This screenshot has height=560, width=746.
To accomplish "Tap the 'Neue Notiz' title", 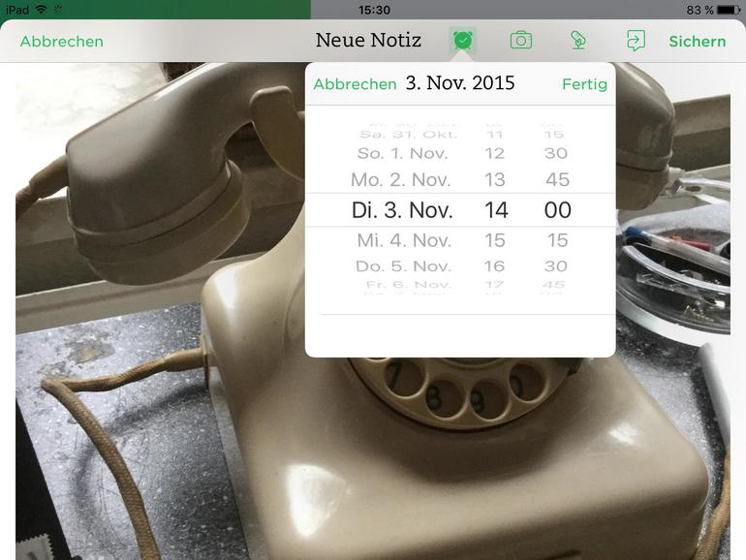I will pos(368,41).
